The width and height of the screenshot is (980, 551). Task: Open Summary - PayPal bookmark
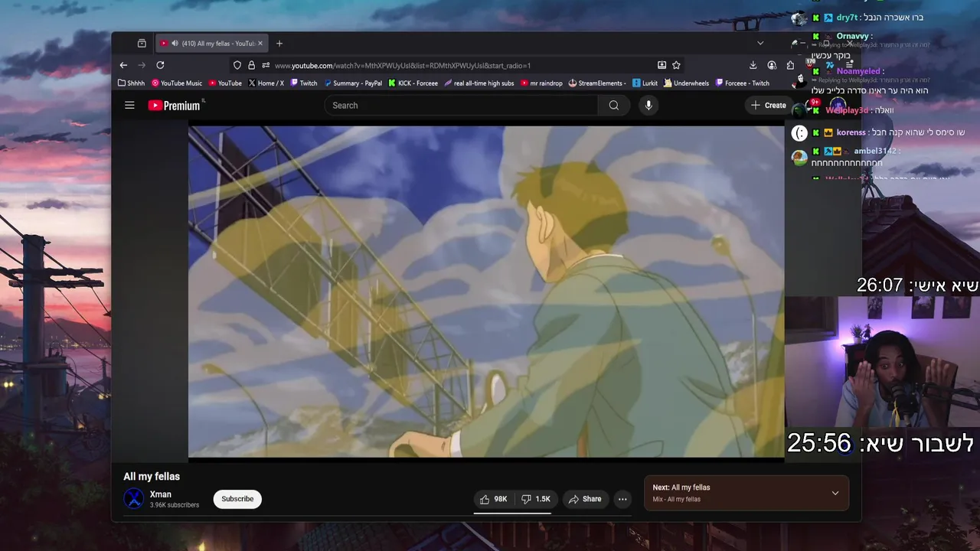pos(353,83)
